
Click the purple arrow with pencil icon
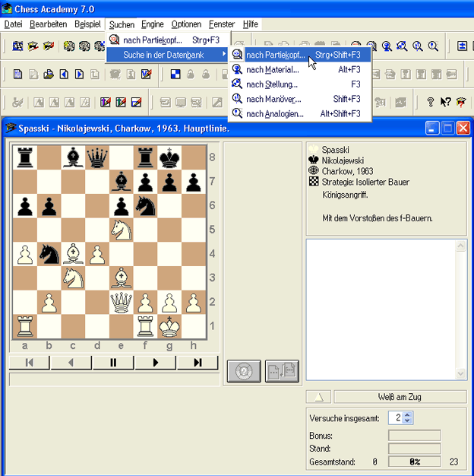(x=106, y=103)
